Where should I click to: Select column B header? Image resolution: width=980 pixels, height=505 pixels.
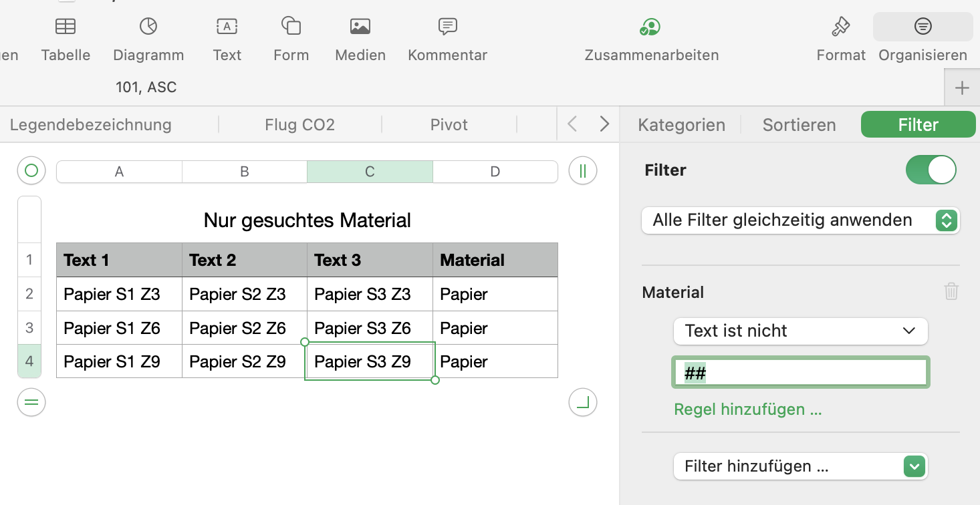coord(244,172)
